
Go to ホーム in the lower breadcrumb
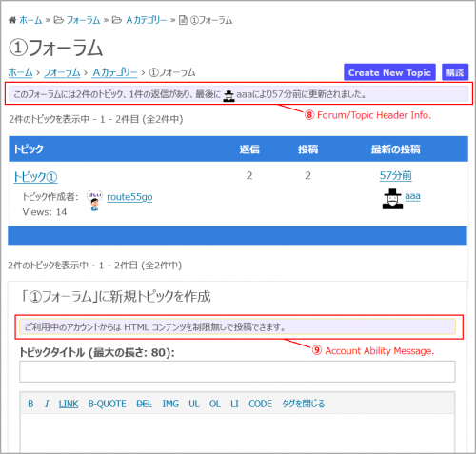click(x=20, y=72)
